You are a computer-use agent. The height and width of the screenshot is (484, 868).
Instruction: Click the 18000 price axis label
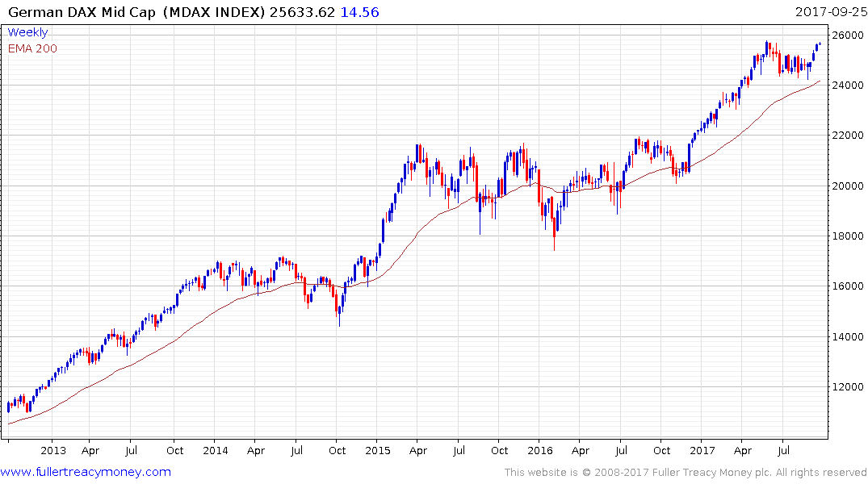tap(848, 236)
